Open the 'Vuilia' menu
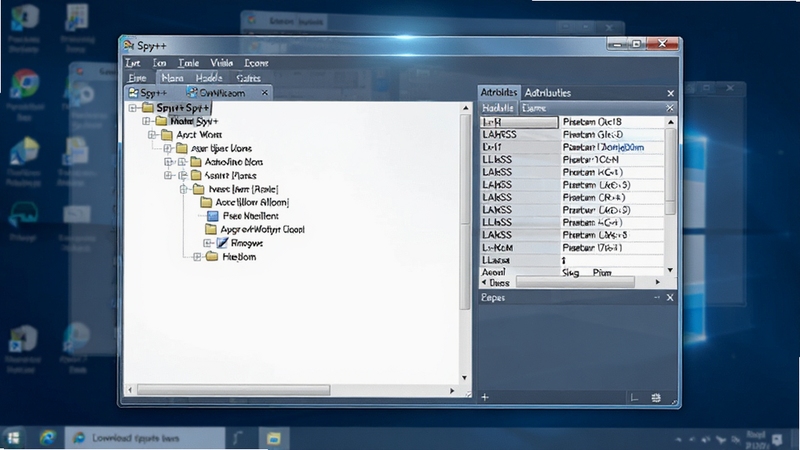The height and width of the screenshot is (450, 800). pyautogui.click(x=221, y=63)
